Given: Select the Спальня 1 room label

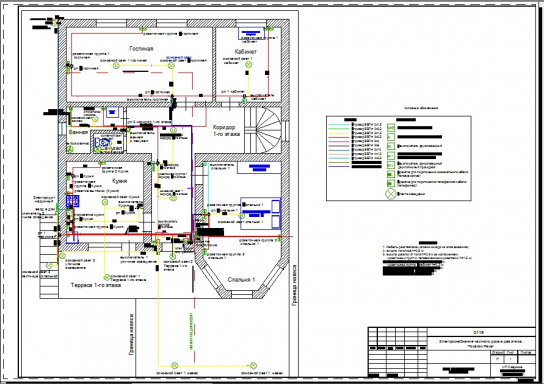Looking at the screenshot, I should pyautogui.click(x=241, y=280).
